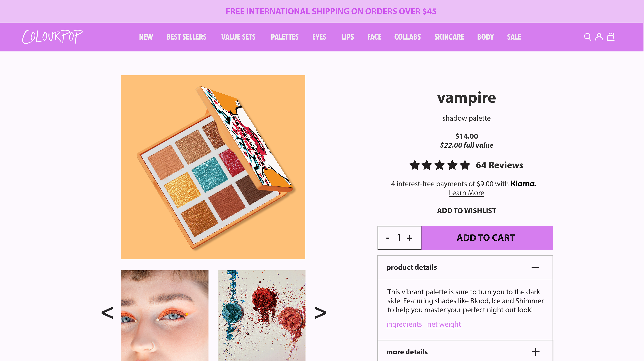Show previous thumbnails with left arrow

click(107, 313)
